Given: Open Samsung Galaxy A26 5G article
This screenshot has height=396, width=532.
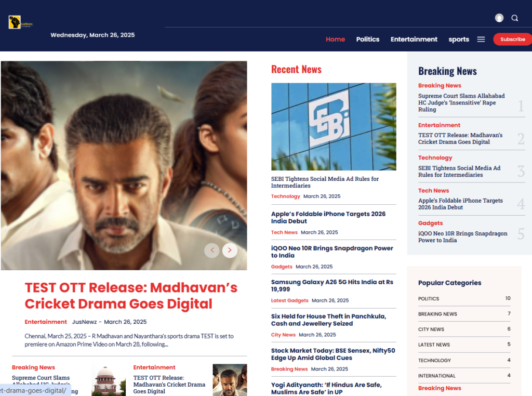Looking at the screenshot, I should pos(332,286).
